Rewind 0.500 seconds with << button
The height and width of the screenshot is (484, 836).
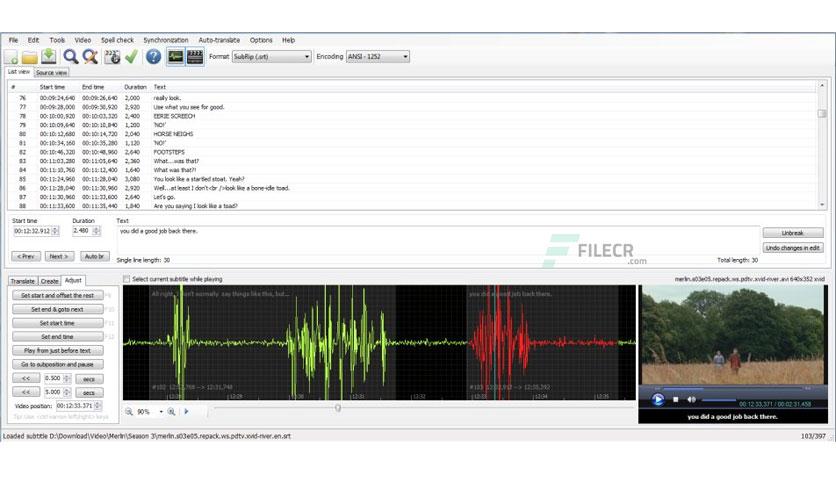click(x=26, y=378)
